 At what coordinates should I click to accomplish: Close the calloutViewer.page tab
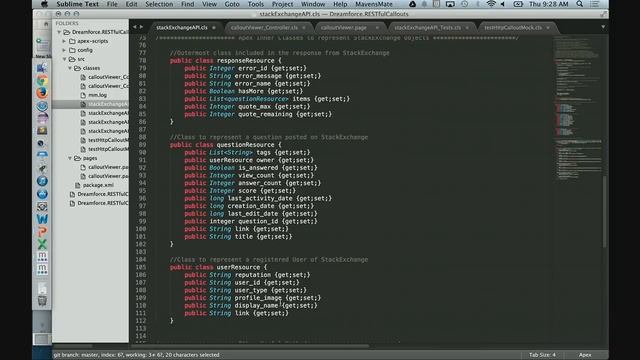click(377, 28)
